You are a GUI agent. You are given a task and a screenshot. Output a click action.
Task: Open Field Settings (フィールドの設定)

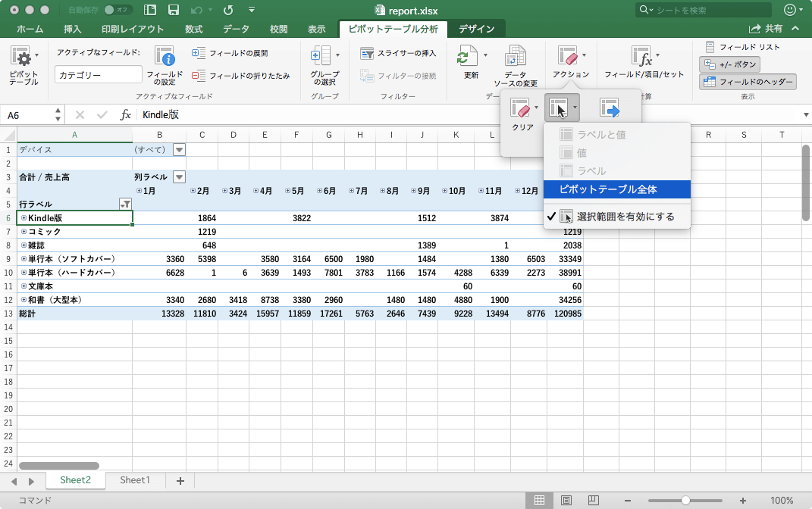pyautogui.click(x=165, y=64)
